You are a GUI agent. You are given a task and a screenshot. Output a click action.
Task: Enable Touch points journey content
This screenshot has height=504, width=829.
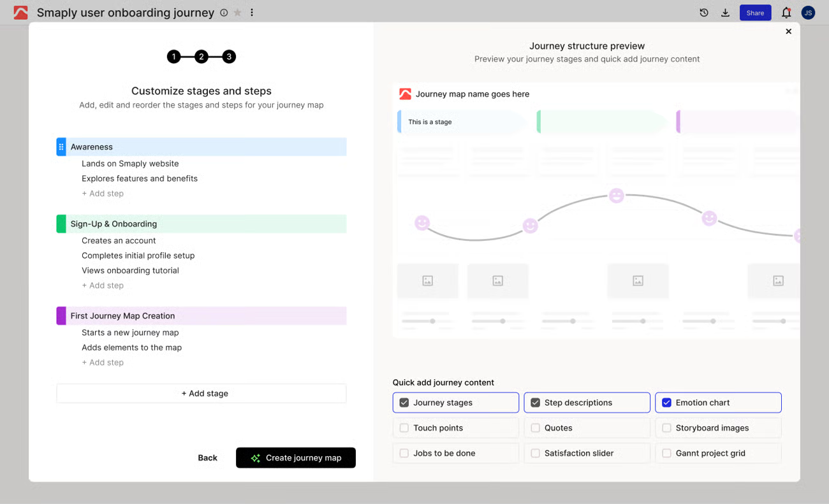point(404,428)
